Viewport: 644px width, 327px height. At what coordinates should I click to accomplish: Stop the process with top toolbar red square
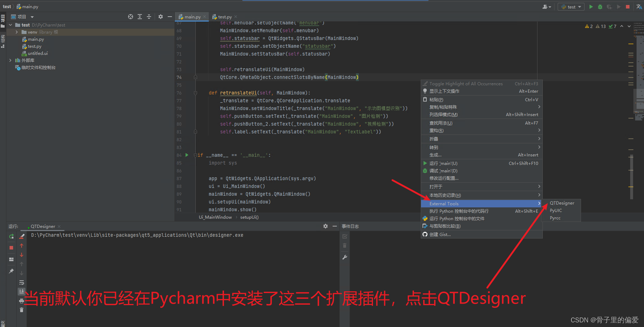[x=628, y=7]
